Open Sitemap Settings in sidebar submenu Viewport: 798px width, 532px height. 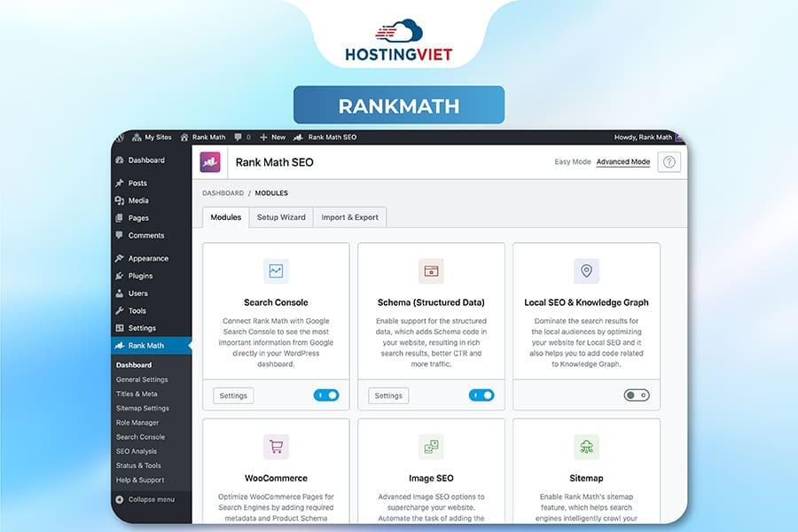coord(142,408)
